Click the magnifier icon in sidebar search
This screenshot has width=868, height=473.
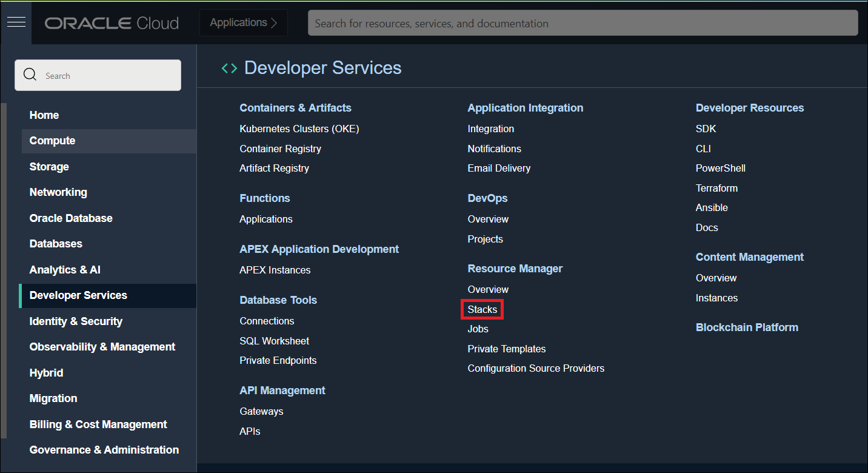tap(30, 75)
